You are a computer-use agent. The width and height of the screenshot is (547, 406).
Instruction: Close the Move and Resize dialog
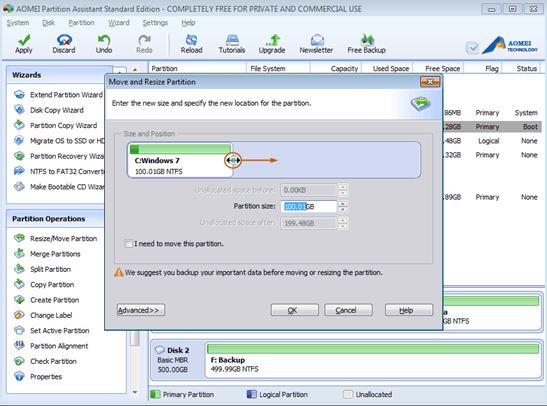pos(430,82)
